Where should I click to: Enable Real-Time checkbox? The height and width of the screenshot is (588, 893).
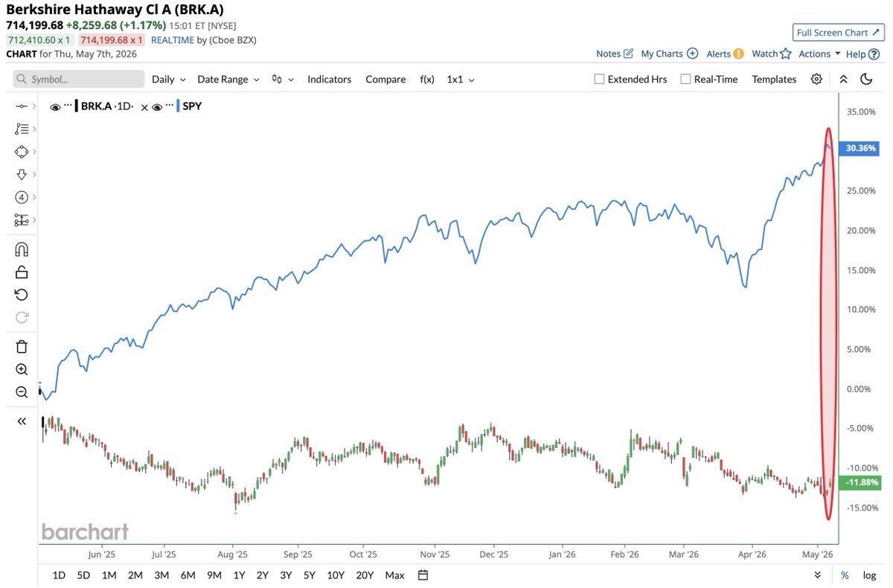tap(686, 79)
